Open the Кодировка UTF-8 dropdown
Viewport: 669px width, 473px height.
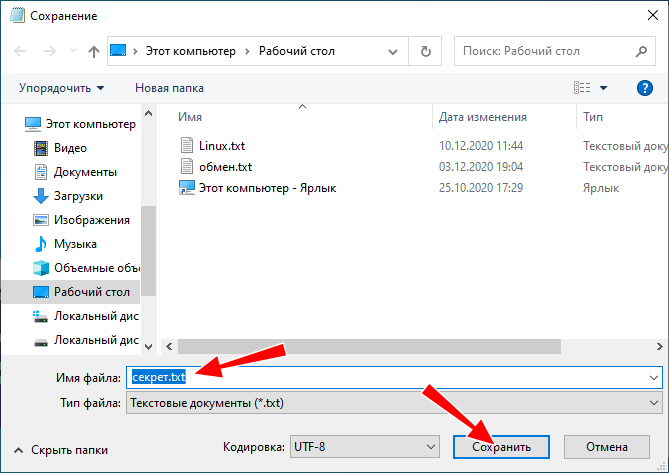click(x=364, y=446)
